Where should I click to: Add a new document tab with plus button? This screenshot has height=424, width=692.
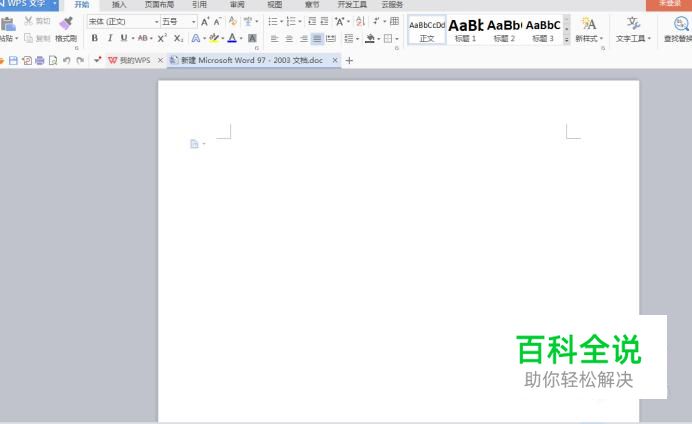(x=349, y=60)
